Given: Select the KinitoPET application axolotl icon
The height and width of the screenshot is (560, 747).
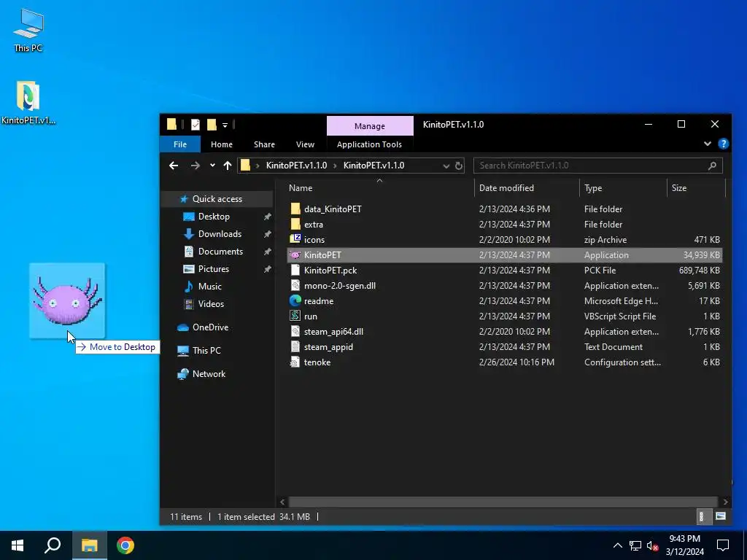Looking at the screenshot, I should tap(295, 255).
